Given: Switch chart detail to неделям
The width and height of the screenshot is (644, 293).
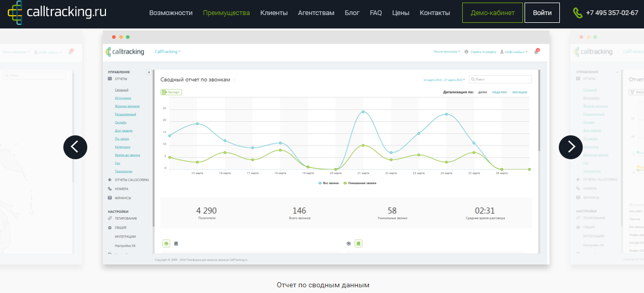Looking at the screenshot, I should pos(499,92).
